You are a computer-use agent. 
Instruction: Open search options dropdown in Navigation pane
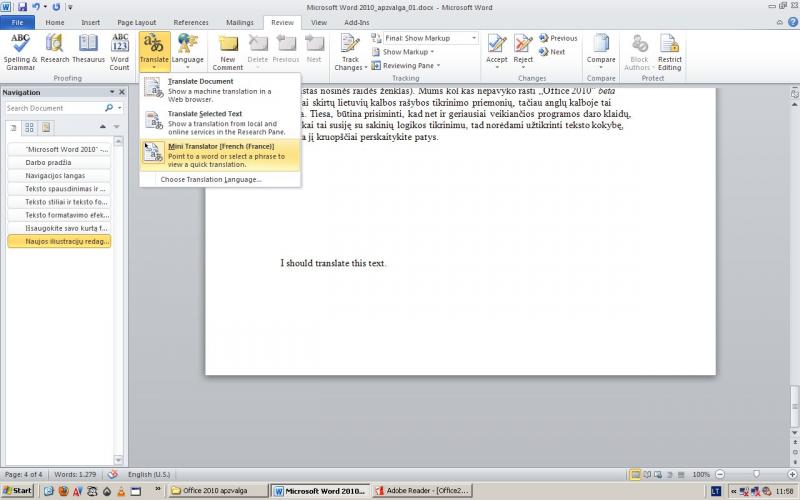tap(120, 108)
